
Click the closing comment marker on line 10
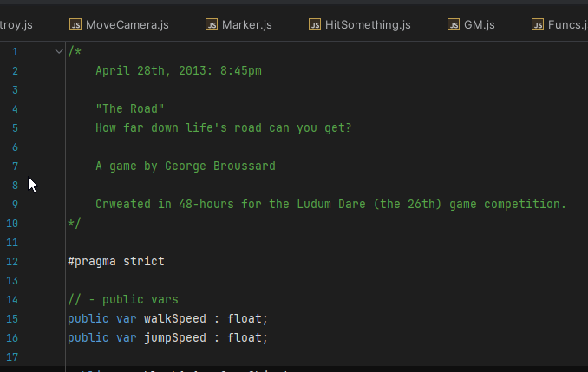click(75, 223)
